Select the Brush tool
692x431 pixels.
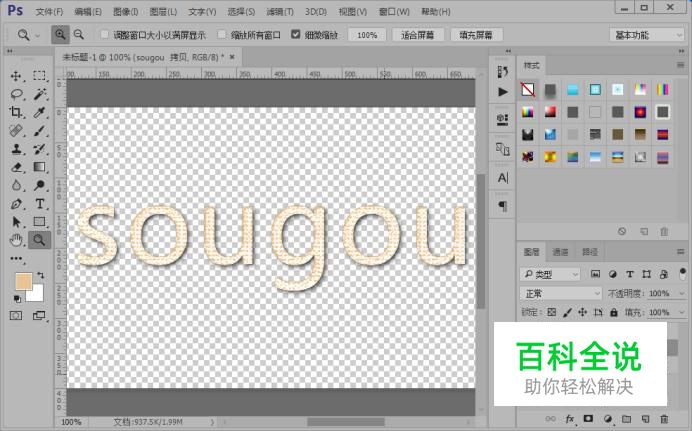click(39, 131)
